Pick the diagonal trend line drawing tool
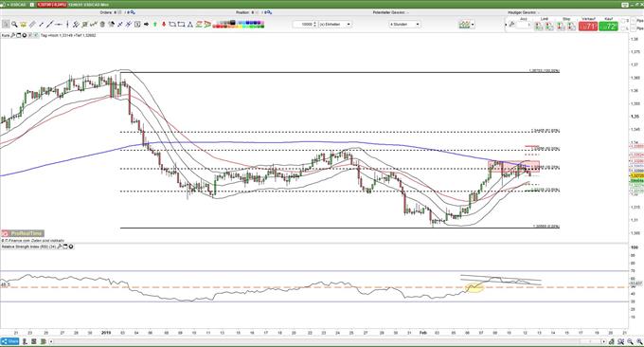 (49, 25)
